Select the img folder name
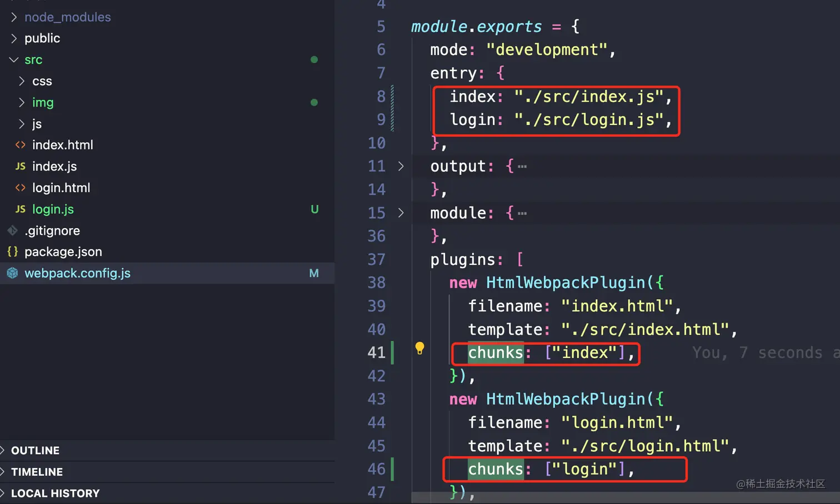Viewport: 840px width, 504px height. [43, 102]
